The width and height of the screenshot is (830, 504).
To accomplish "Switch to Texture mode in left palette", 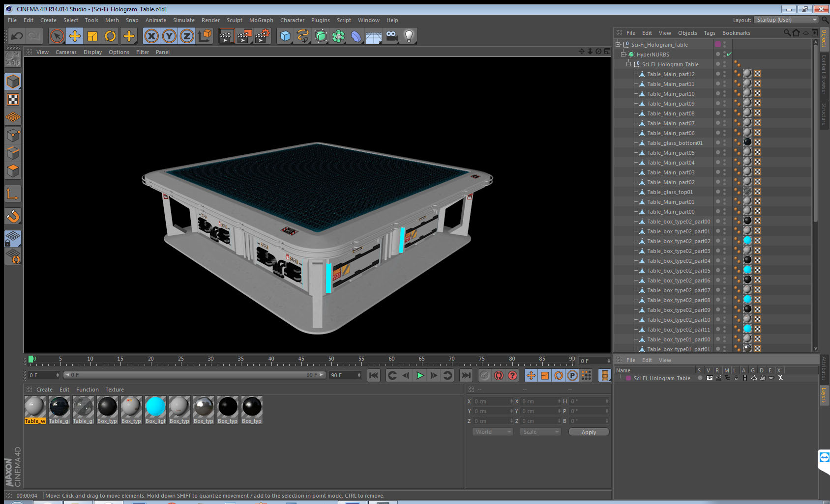I will tap(13, 100).
